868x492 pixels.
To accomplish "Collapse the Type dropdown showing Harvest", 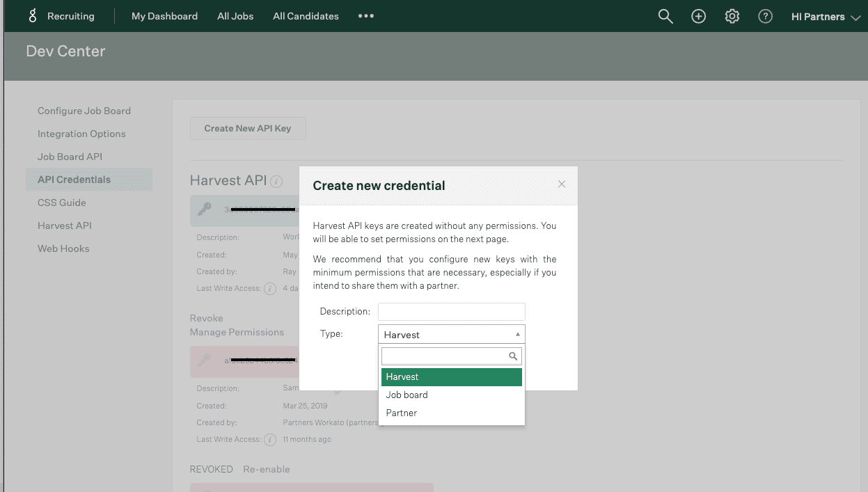I will point(517,334).
